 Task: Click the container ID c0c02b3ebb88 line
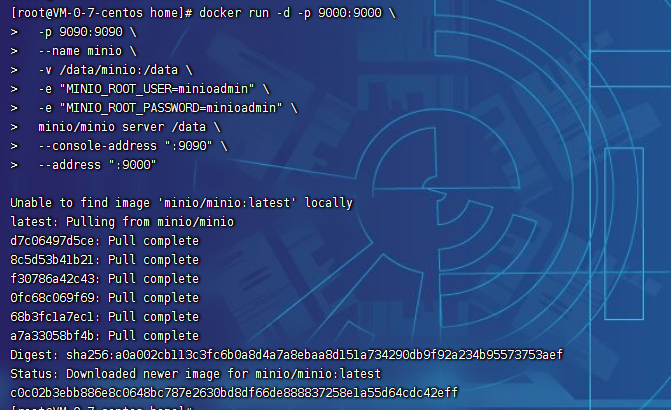point(234,392)
